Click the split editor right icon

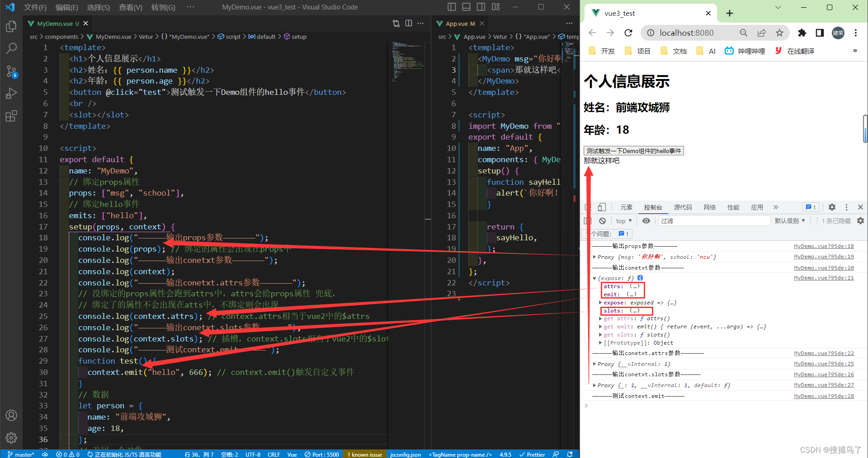pyautogui.click(x=409, y=23)
